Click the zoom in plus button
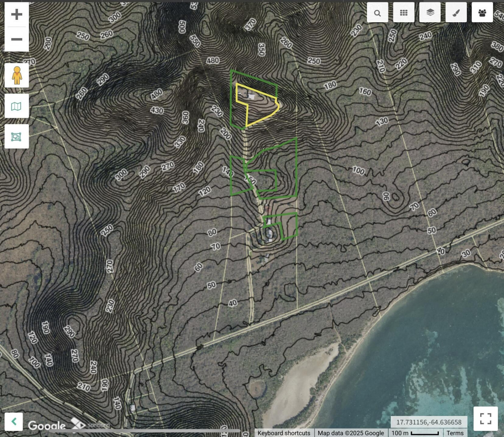The image size is (504, 437). coord(17,15)
